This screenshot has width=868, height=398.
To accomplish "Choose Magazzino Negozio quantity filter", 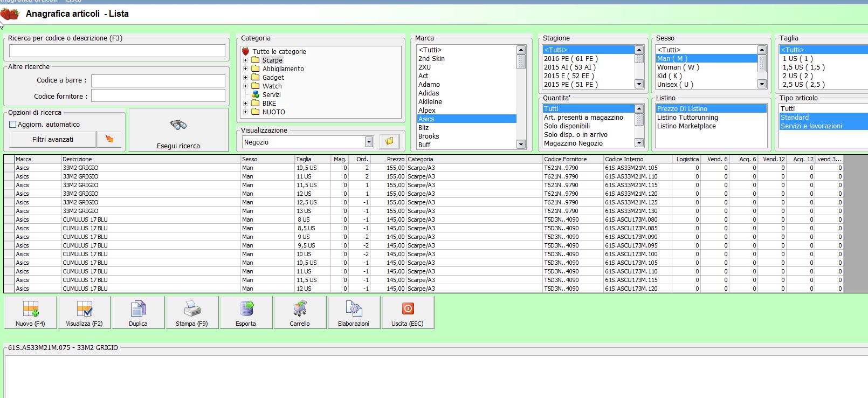I will [588, 143].
